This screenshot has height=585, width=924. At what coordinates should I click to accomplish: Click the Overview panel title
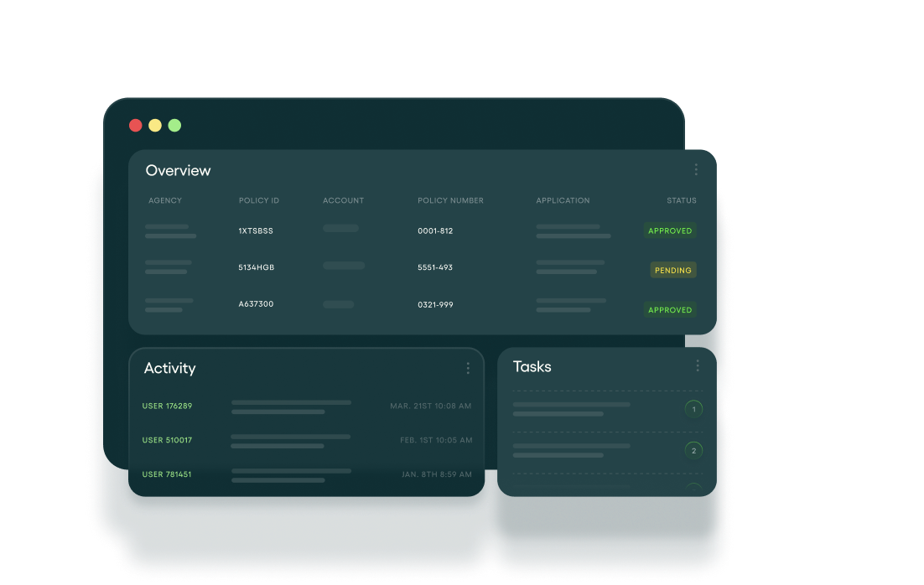[x=178, y=170]
